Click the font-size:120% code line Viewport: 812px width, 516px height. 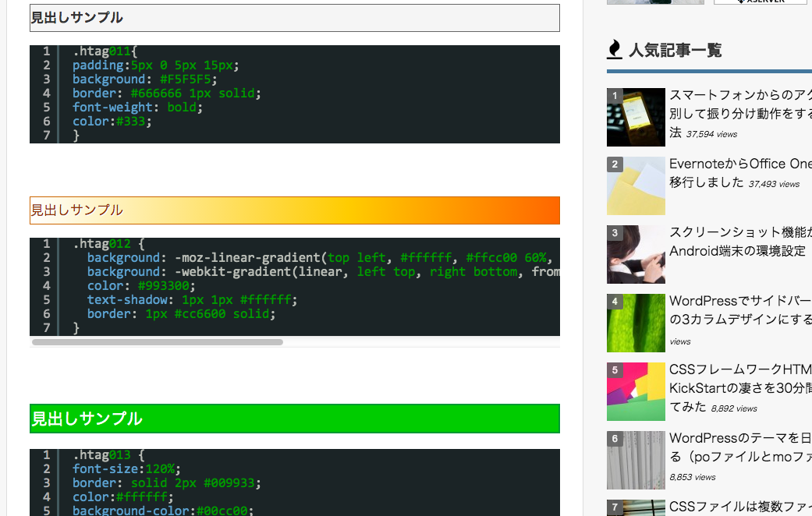click(126, 469)
